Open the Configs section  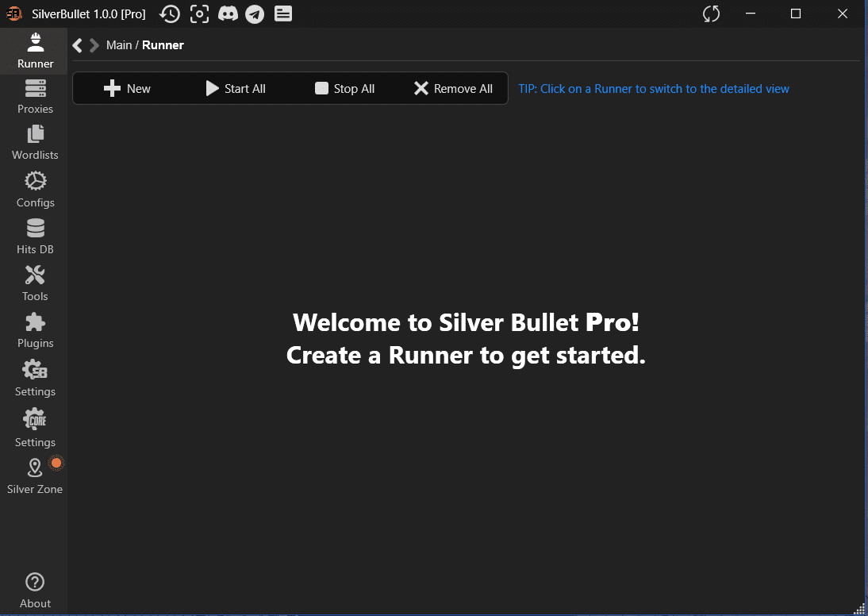tap(35, 189)
